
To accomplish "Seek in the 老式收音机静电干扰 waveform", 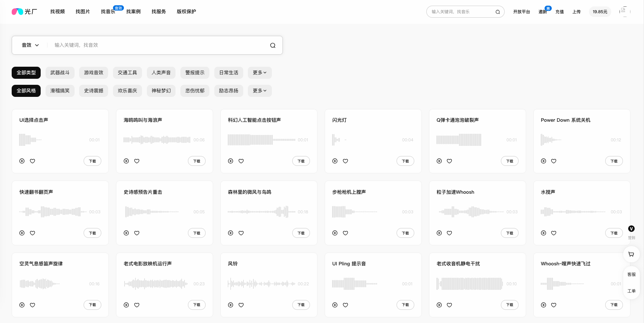I will pyautogui.click(x=470, y=284).
